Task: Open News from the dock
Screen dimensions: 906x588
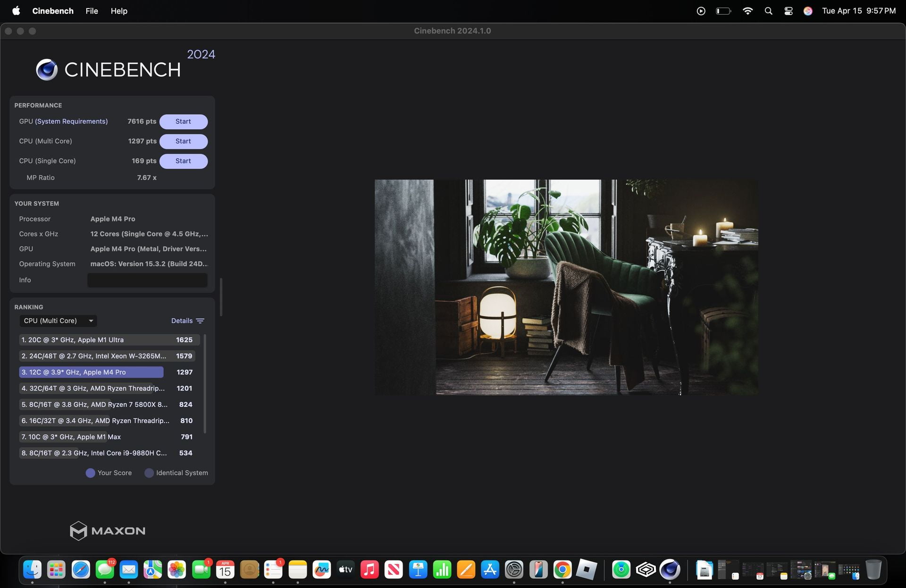Action: (x=394, y=570)
